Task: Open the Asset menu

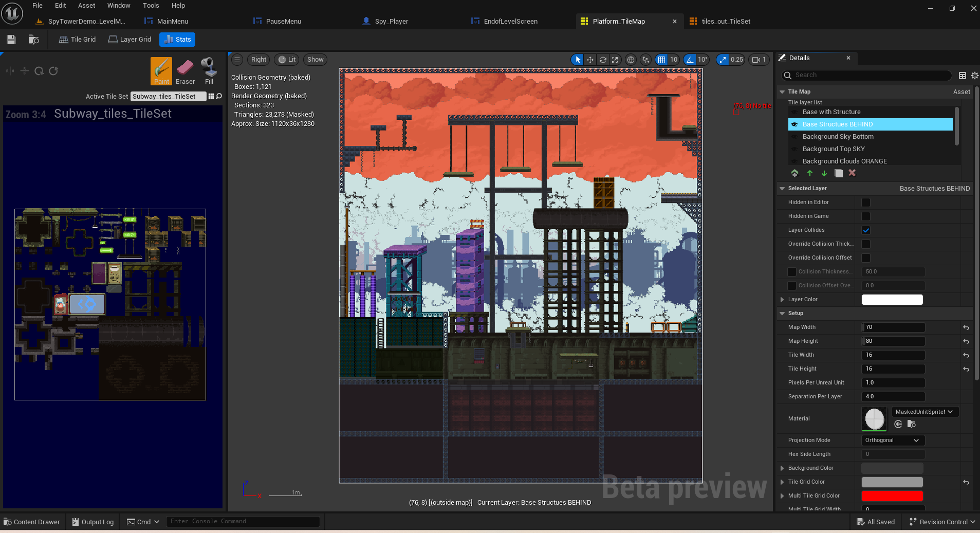Action: [86, 6]
